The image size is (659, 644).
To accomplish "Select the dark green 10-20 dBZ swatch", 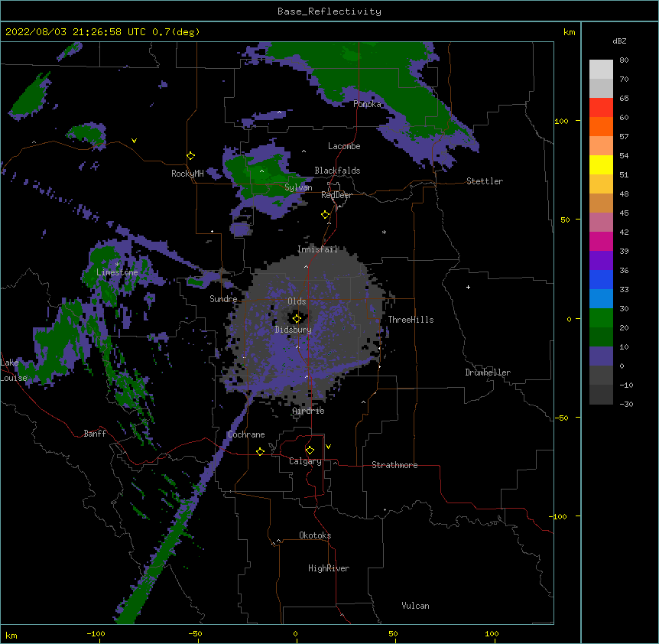I will tap(601, 337).
